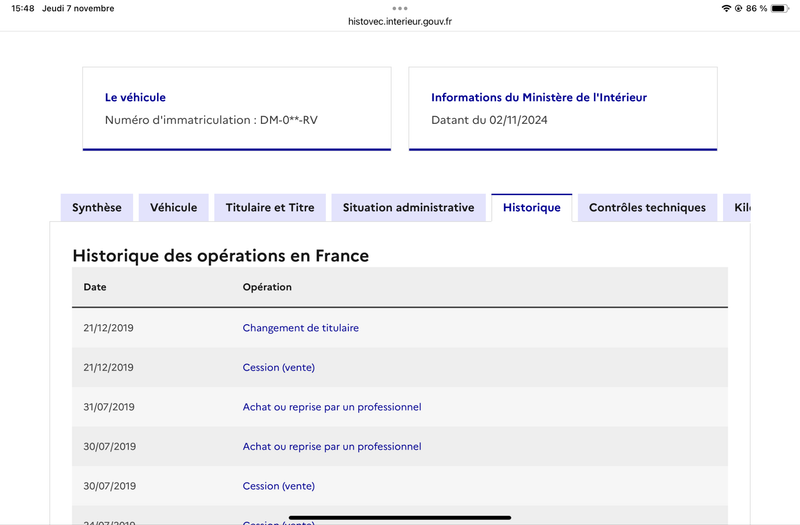Open the Titulaire et Titre tab
Screen dimensions: 800x525
(x=270, y=208)
